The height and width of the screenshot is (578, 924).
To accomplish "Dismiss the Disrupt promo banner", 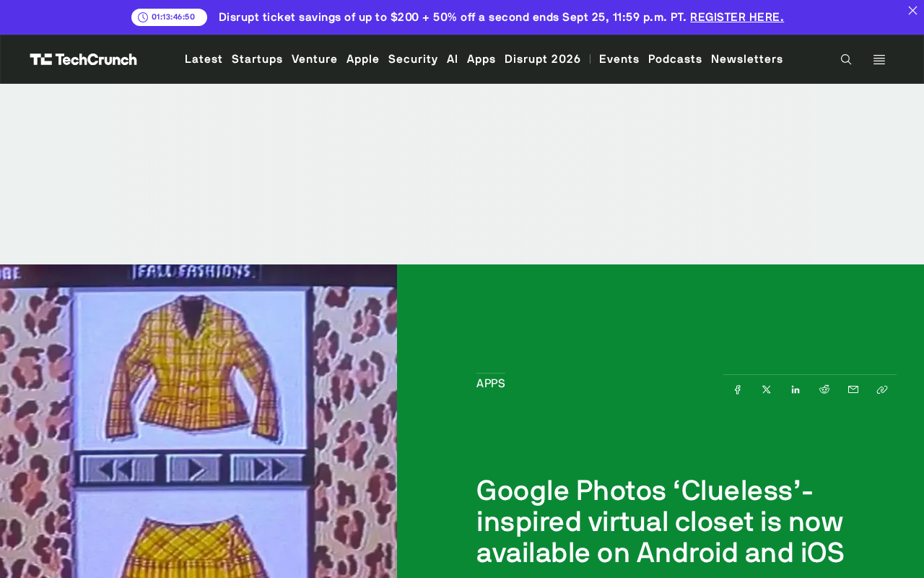I will [x=912, y=11].
